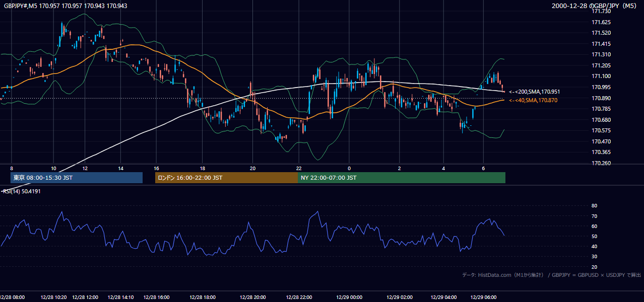
Task: Click the 12/28 14:10 date label
Action: click(120, 297)
